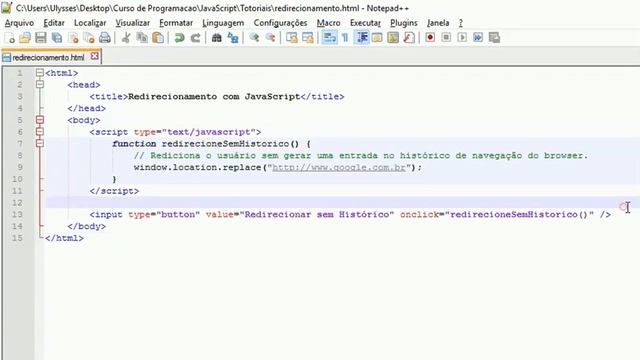Click Run Macro Multiple Times icon

coord(478,38)
